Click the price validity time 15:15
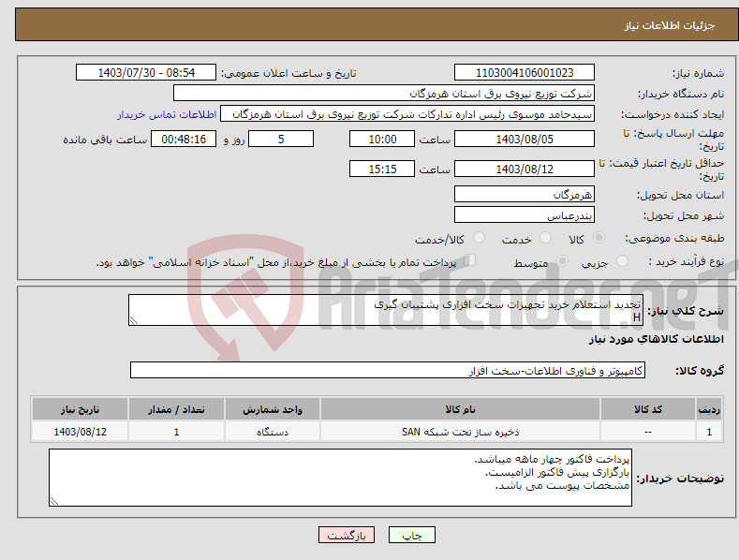The width and height of the screenshot is (739, 560). [x=382, y=169]
